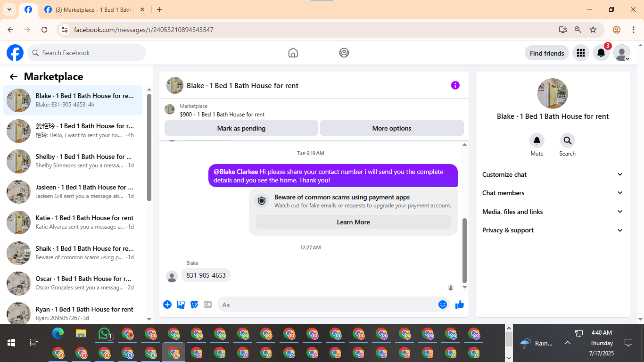Open Microsoft Edge from the taskbar
The width and height of the screenshot is (644, 362).
(x=58, y=334)
